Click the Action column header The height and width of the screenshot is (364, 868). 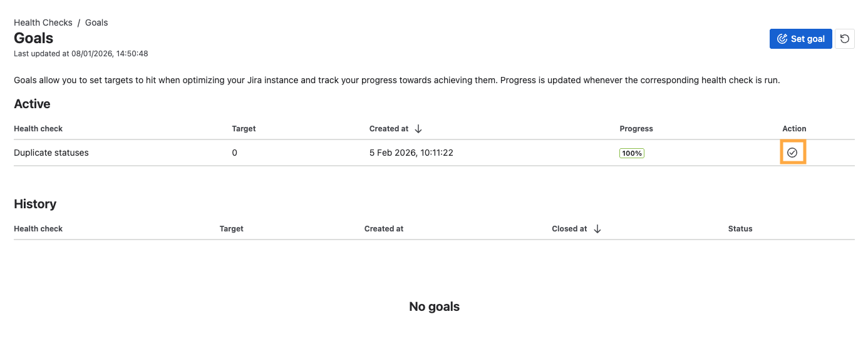[794, 129]
